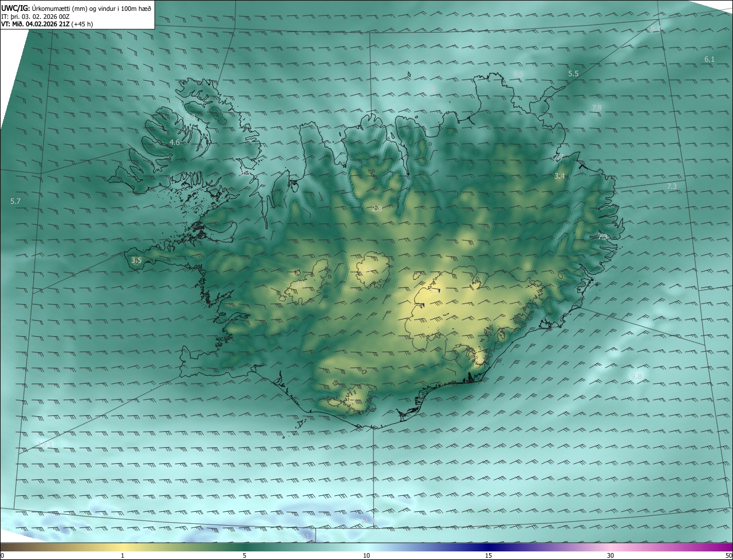Click the 7.8 precipitation value label
This screenshot has height=560, width=733.
click(597, 108)
